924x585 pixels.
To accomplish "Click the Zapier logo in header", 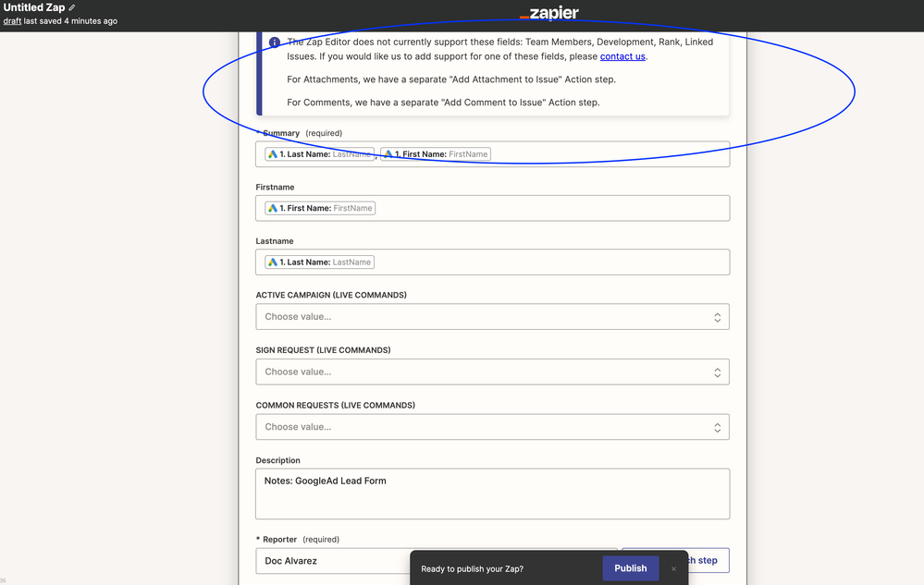I will pyautogui.click(x=549, y=13).
